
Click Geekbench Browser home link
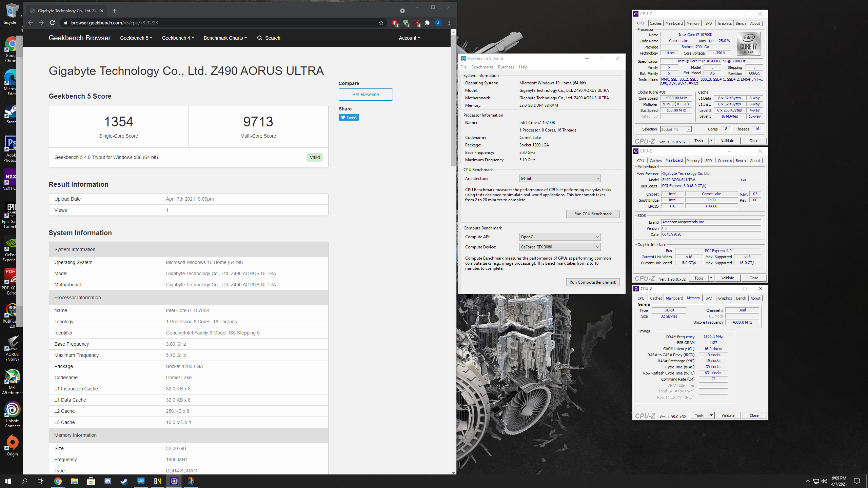click(80, 38)
